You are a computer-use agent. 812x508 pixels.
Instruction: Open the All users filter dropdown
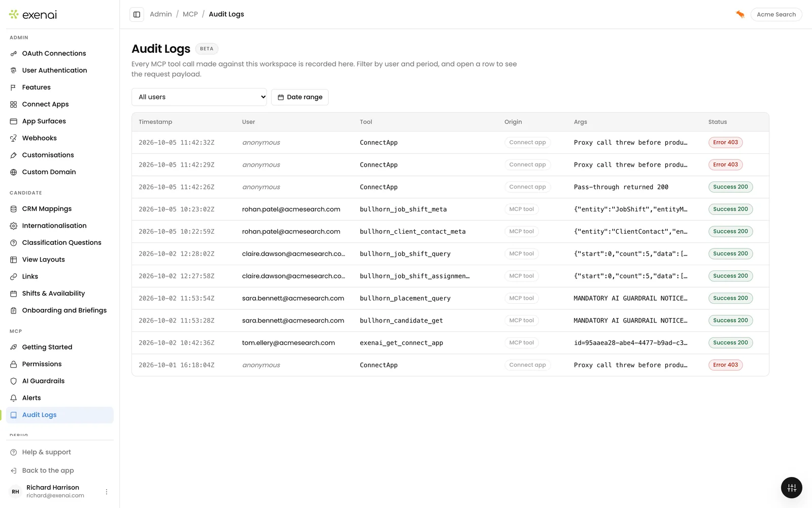199,97
